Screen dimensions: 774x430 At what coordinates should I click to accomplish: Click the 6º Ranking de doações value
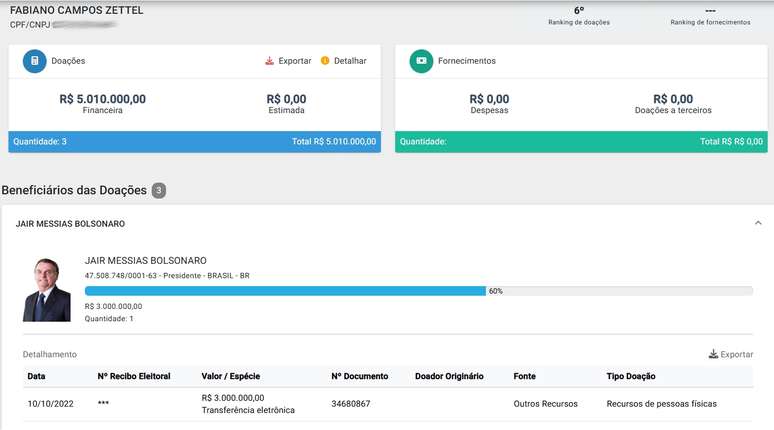(x=579, y=10)
